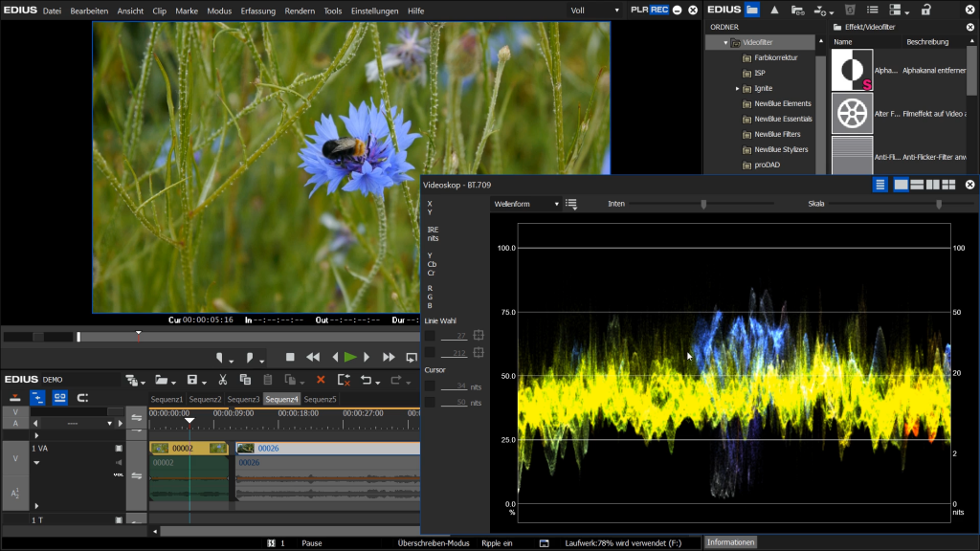
Task: Select the quad-view layout icon in the Videoskop
Action: [949, 184]
